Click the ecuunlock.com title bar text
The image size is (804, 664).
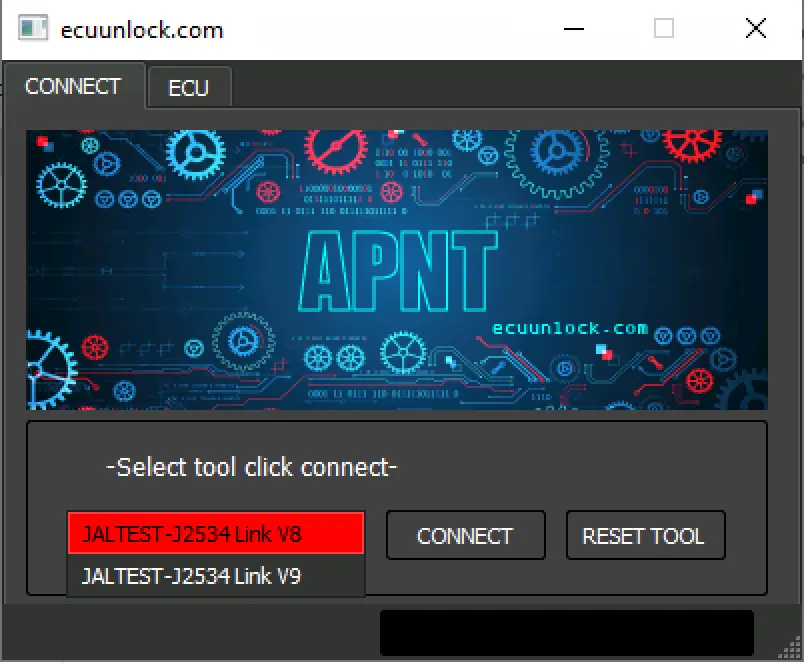(x=141, y=29)
